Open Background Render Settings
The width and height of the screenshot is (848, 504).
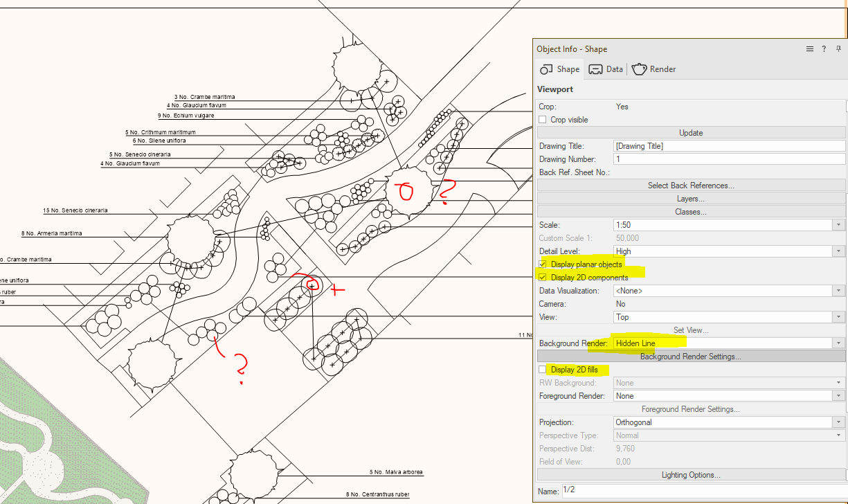tap(690, 357)
